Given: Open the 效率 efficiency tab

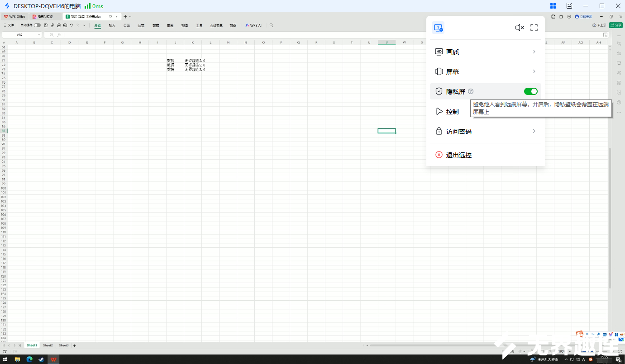Looking at the screenshot, I should [x=233, y=26].
